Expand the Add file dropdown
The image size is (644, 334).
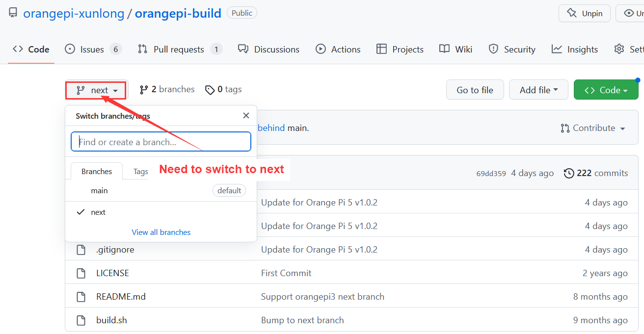tap(538, 90)
